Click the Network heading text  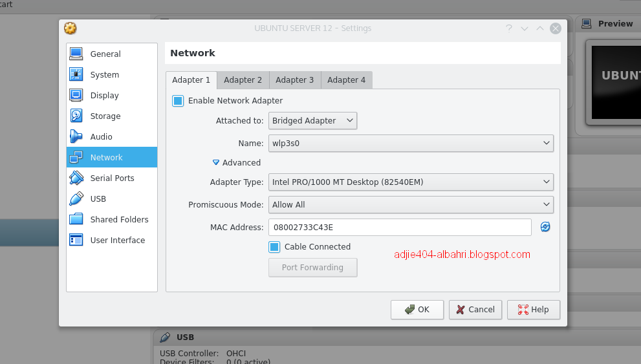(193, 53)
